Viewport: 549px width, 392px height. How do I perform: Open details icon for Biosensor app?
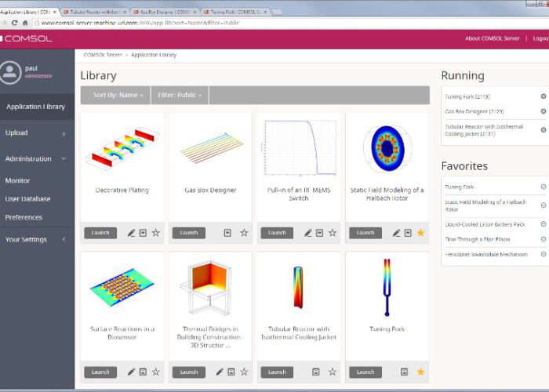tap(143, 372)
